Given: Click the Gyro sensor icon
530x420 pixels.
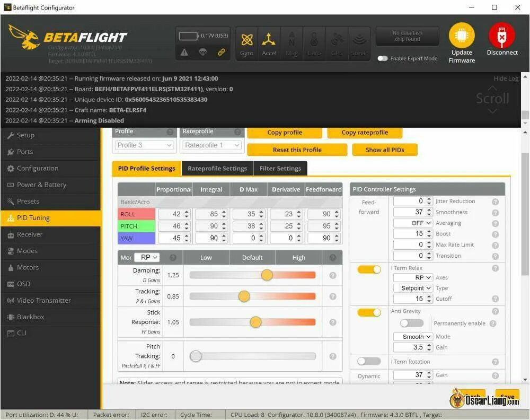Looking at the screenshot, I should coord(247,40).
